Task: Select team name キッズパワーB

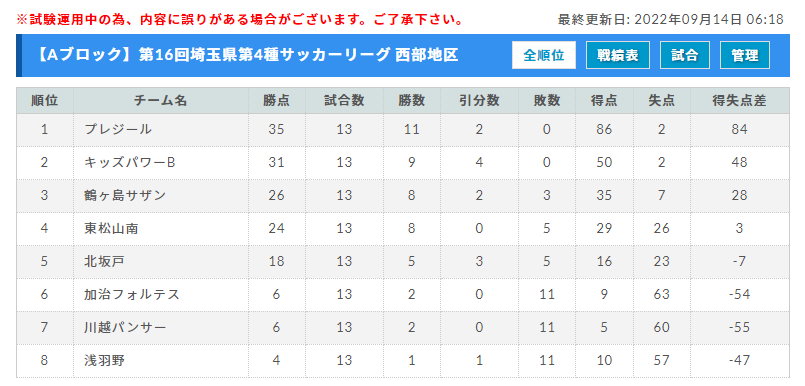Action: tap(130, 162)
